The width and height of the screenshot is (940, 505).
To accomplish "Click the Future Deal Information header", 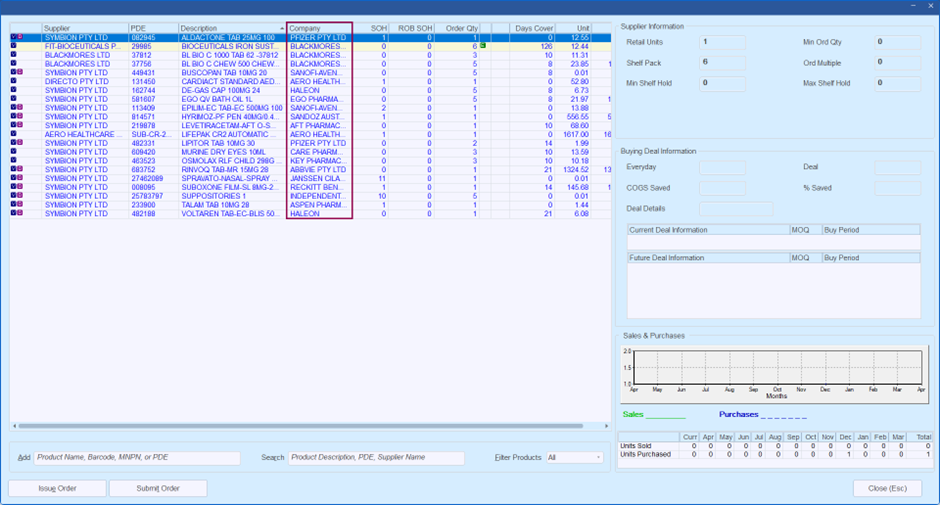I will pyautogui.click(x=709, y=257).
